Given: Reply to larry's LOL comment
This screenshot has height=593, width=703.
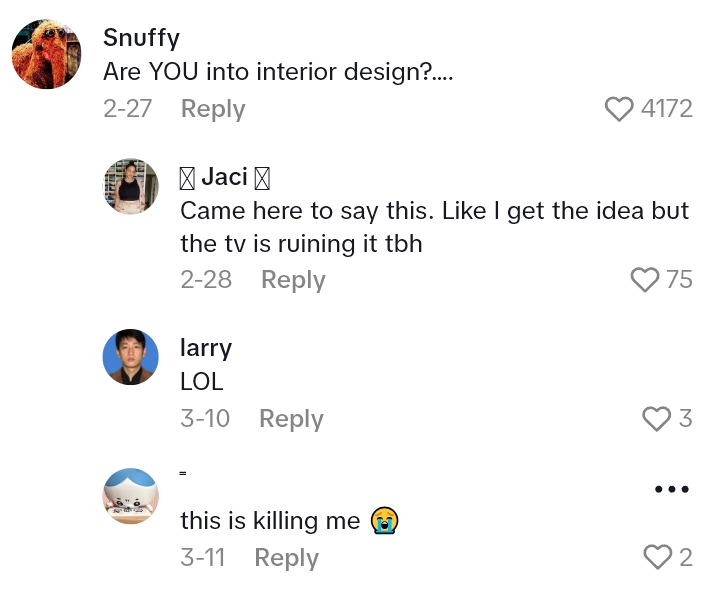Looking at the screenshot, I should pyautogui.click(x=291, y=419).
